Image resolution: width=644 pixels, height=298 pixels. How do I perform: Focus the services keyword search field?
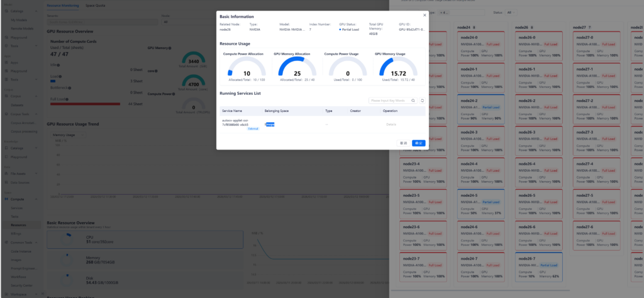pyautogui.click(x=390, y=100)
